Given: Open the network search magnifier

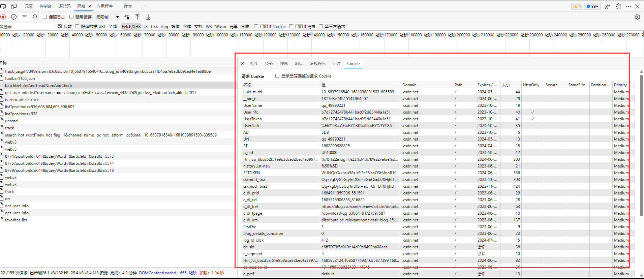Looking at the screenshot, I should (35, 17).
